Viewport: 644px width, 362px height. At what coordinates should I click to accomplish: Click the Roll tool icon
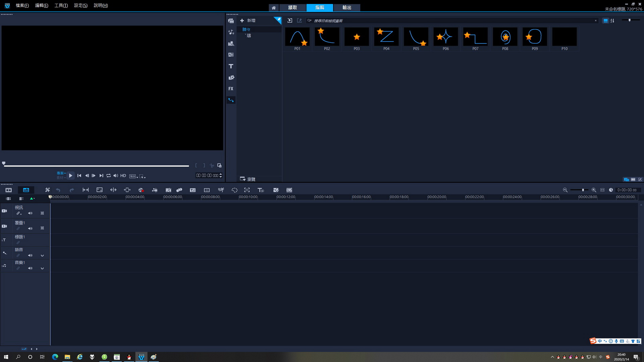coord(113,190)
